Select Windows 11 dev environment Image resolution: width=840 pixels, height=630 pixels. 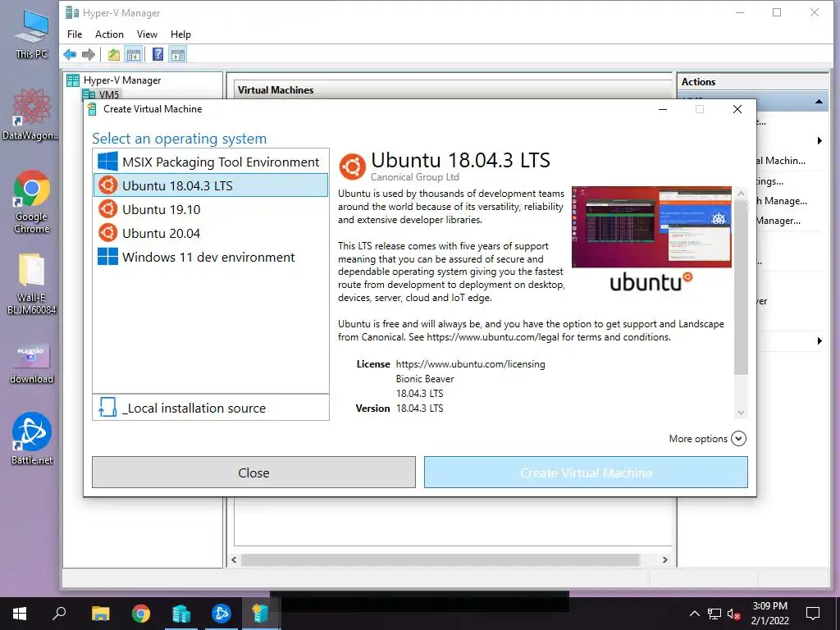211,257
